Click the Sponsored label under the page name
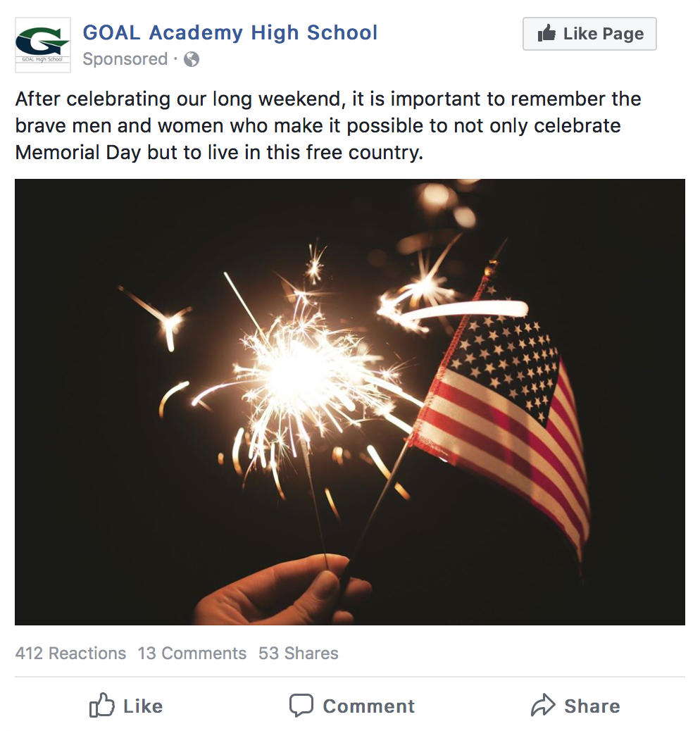Screen dimensions: 700x731 point(125,59)
